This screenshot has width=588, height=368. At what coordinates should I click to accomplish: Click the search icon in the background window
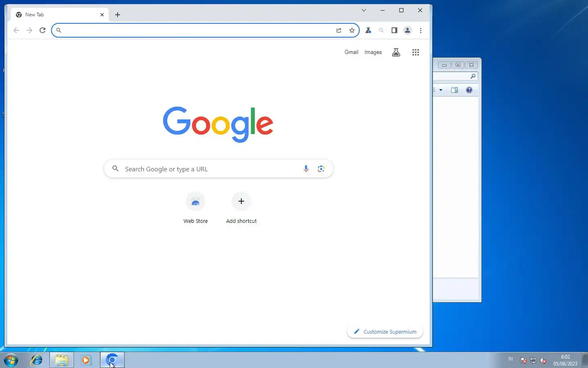473,76
